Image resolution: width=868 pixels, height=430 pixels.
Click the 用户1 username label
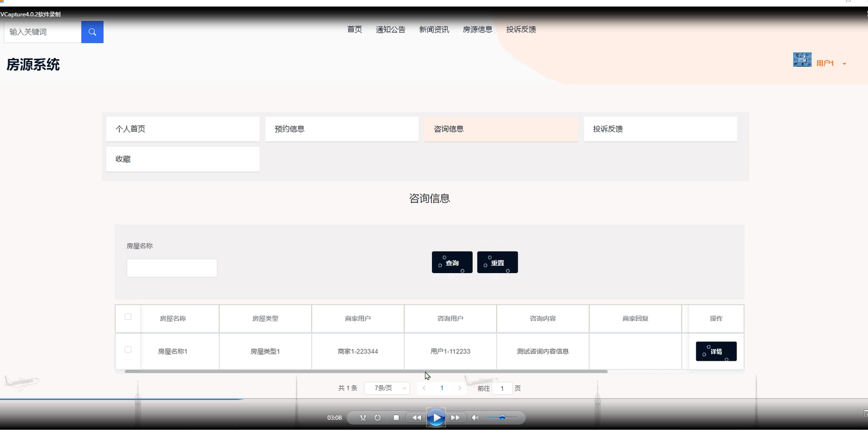click(825, 63)
